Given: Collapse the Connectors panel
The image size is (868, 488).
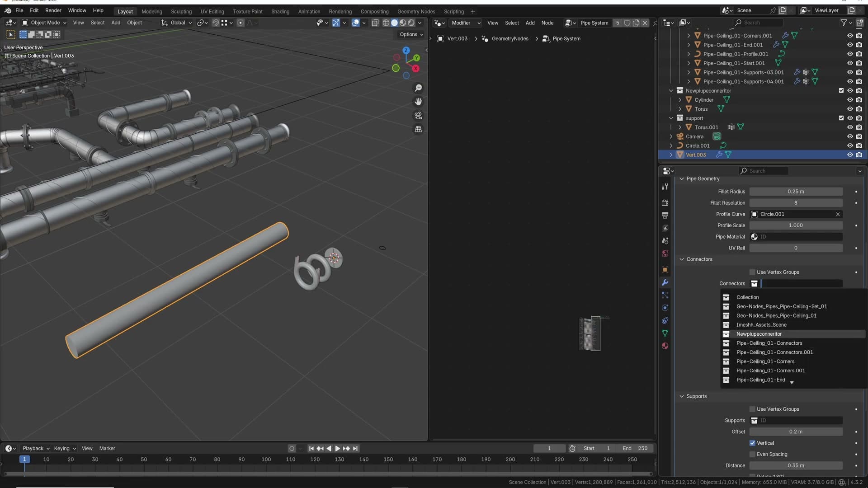Looking at the screenshot, I should 682,259.
